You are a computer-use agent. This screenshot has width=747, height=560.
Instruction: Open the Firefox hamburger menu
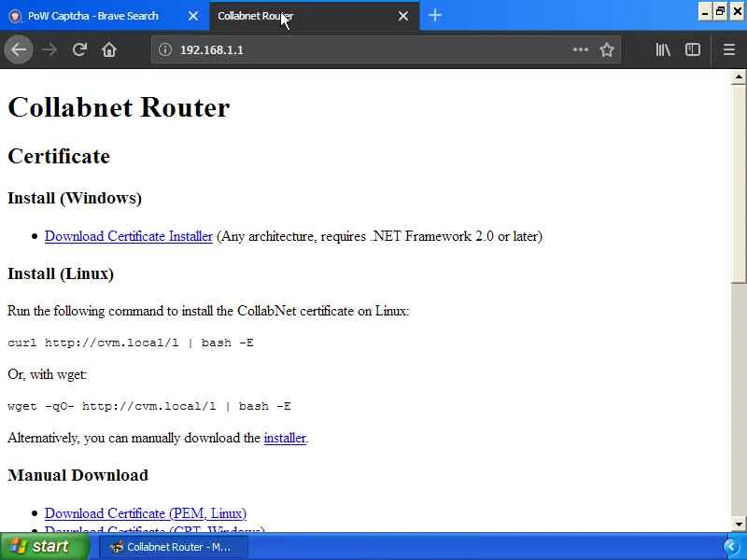(729, 49)
